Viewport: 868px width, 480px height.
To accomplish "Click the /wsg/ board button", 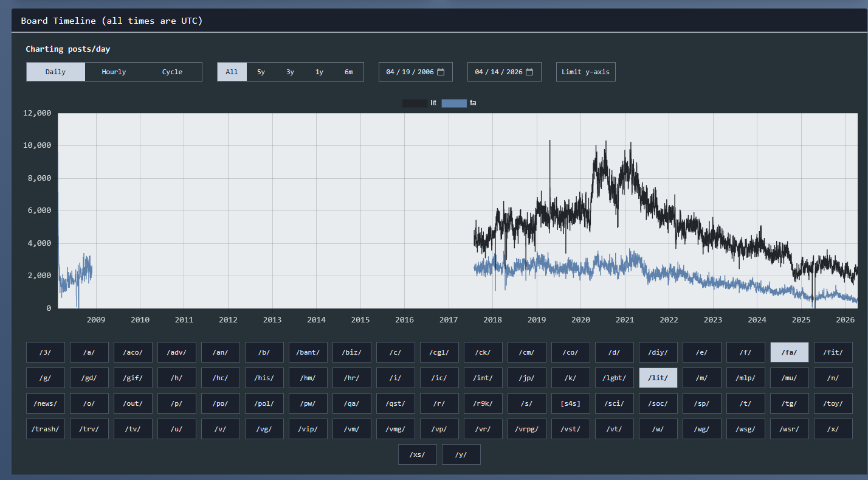I will point(746,429).
